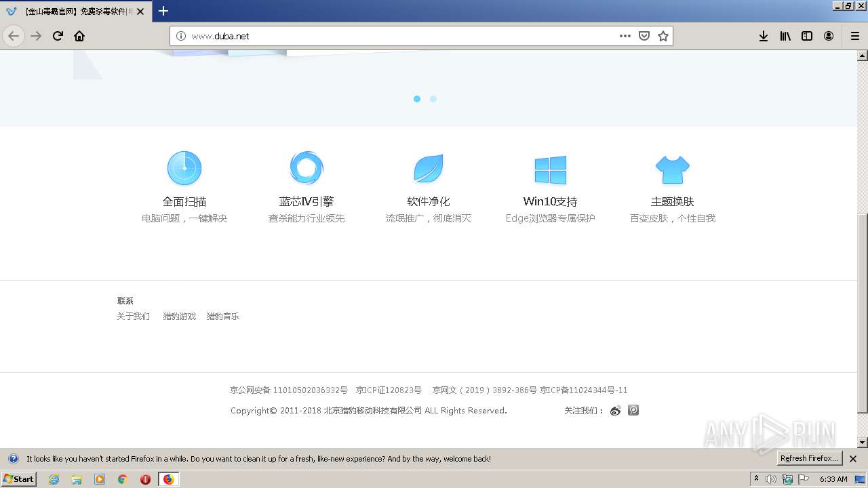This screenshot has width=868, height=488.
Task: Open a new tab with plus button
Action: click(163, 11)
